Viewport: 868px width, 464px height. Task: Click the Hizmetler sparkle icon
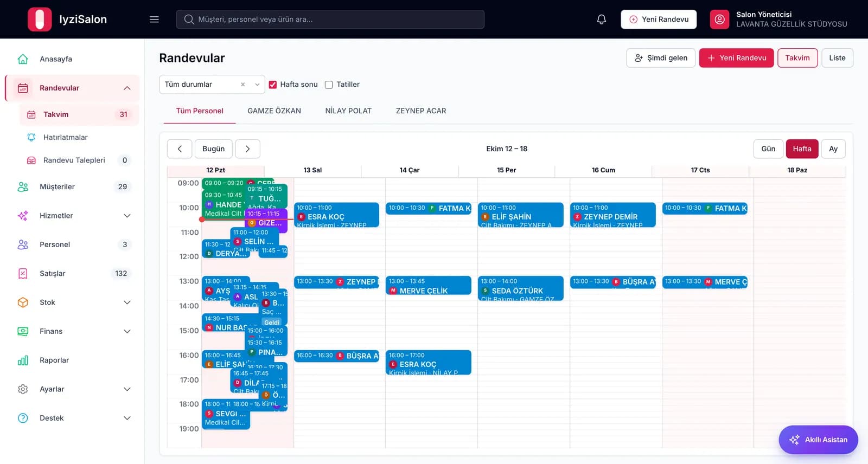pyautogui.click(x=23, y=216)
